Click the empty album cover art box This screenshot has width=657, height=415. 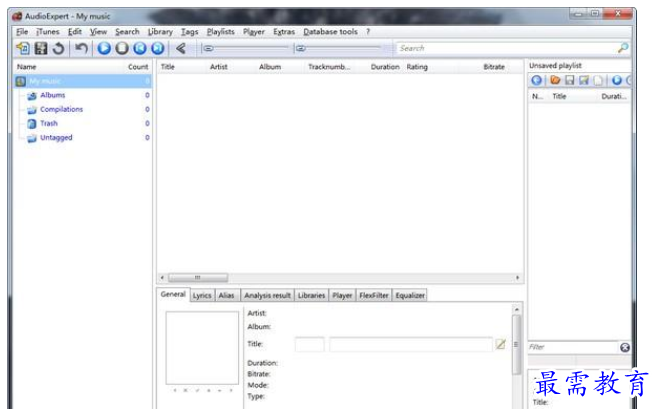[202, 348]
